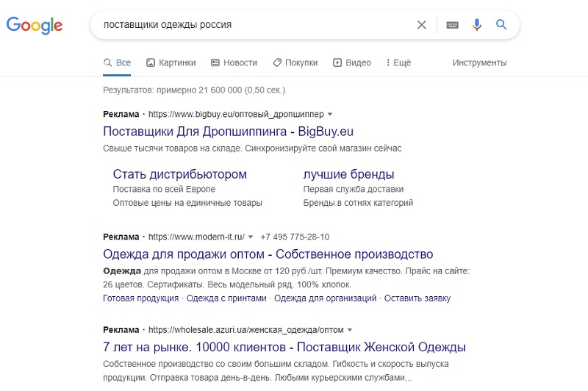Expand the wholesale.azuri.ua ad dropdown arrow
This screenshot has height=391, width=588.
tap(350, 330)
